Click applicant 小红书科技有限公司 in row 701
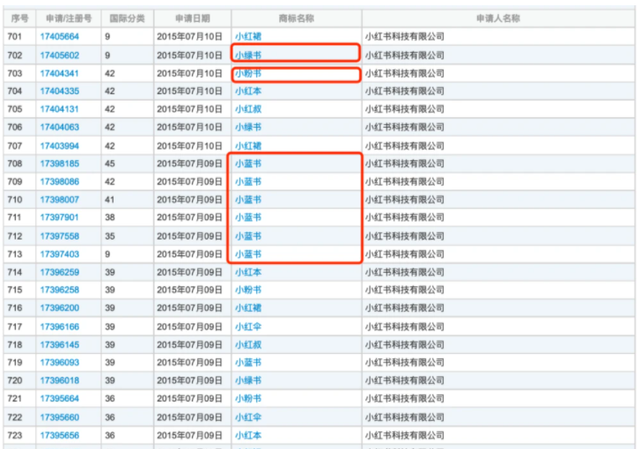 (403, 37)
